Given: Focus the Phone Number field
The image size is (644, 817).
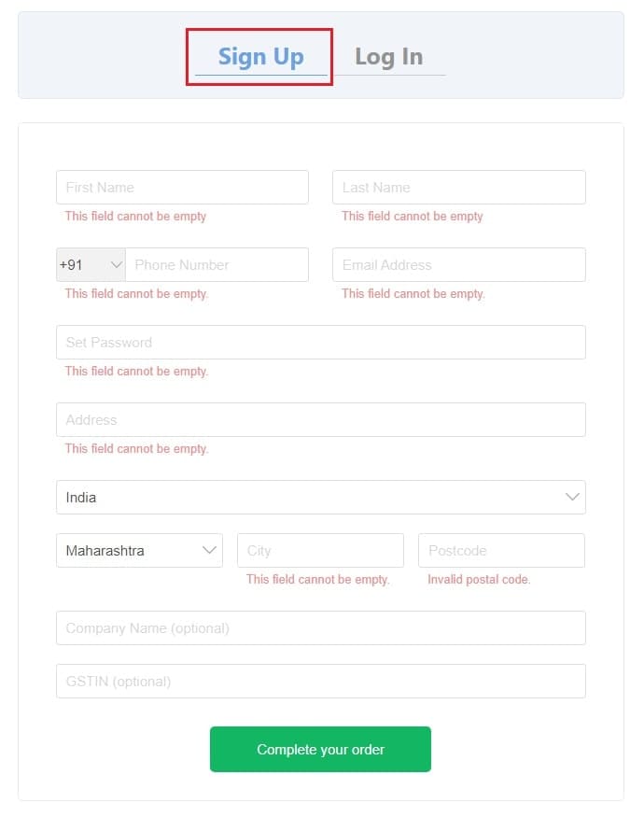Looking at the screenshot, I should [217, 264].
